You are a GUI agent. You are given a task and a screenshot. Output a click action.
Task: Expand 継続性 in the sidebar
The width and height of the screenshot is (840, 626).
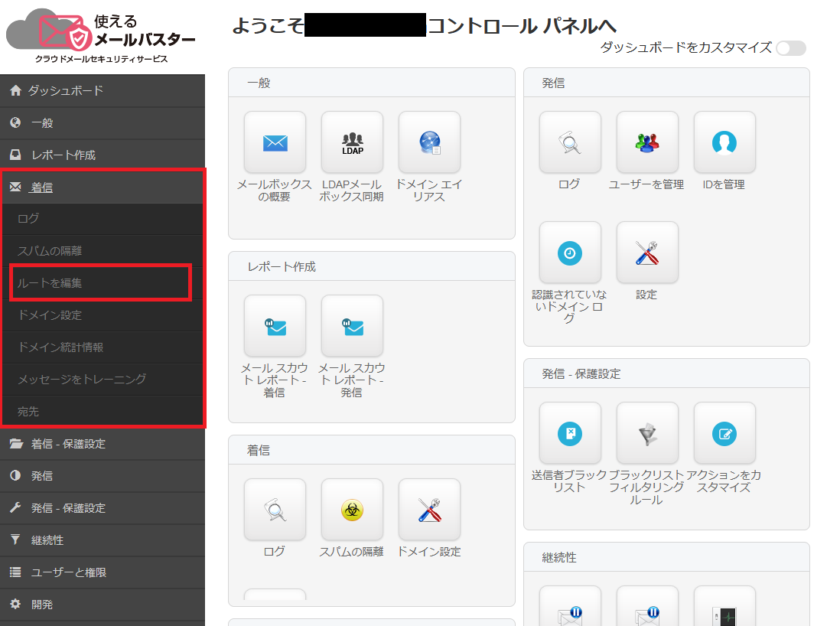click(103, 540)
